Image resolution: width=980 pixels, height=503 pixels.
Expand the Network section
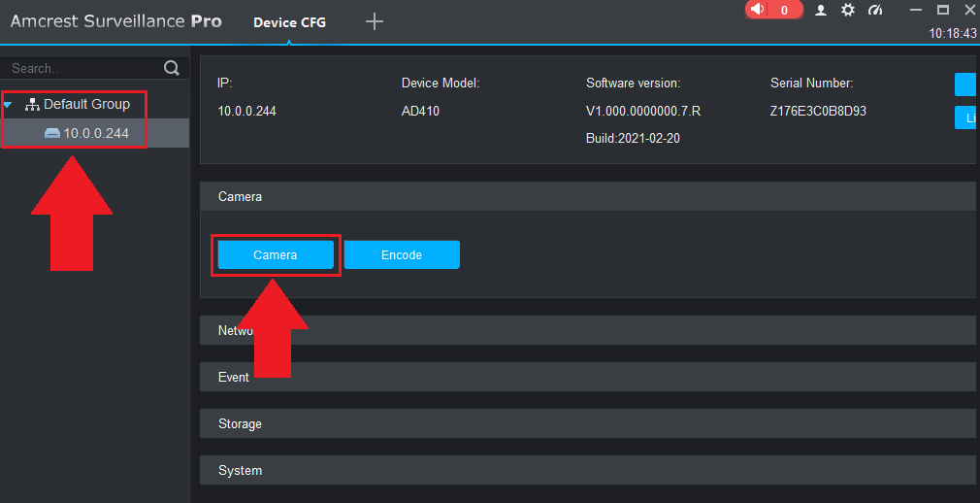(x=586, y=330)
